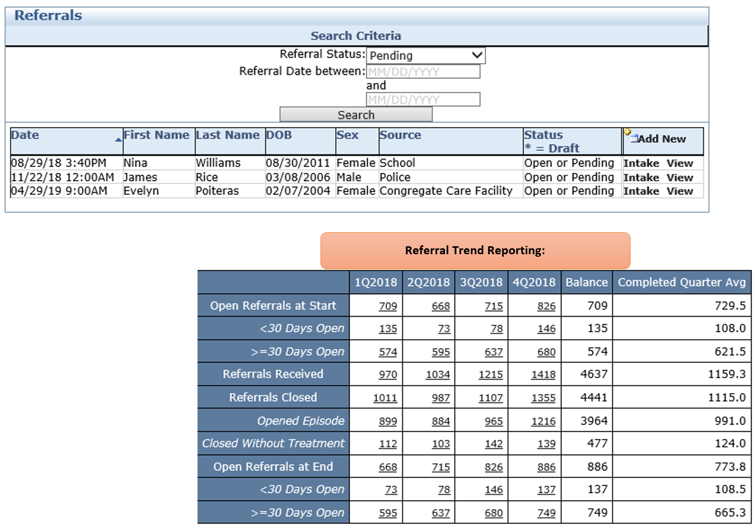756x532 pixels.
Task: Select the Balance column header
Action: coord(586,282)
